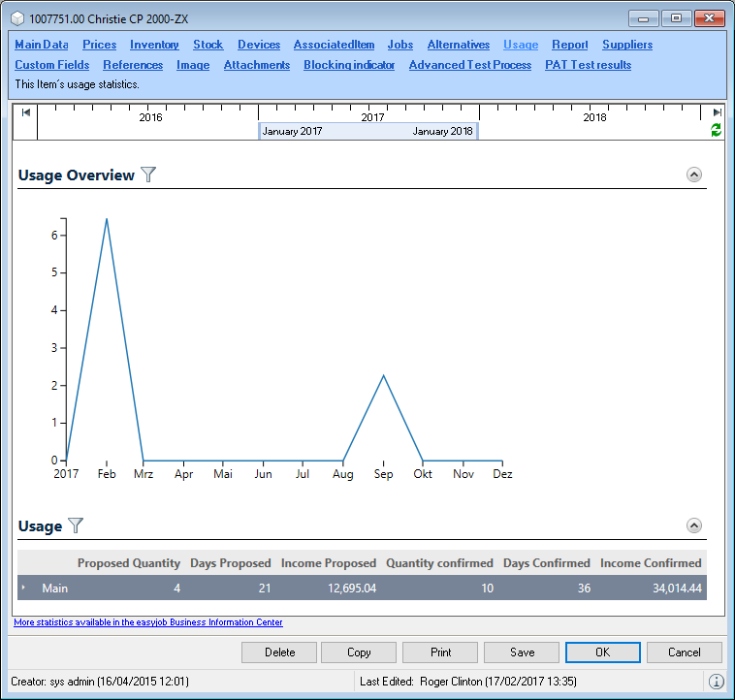Click the info icon in status bar
The image size is (735, 700).
pos(716,682)
